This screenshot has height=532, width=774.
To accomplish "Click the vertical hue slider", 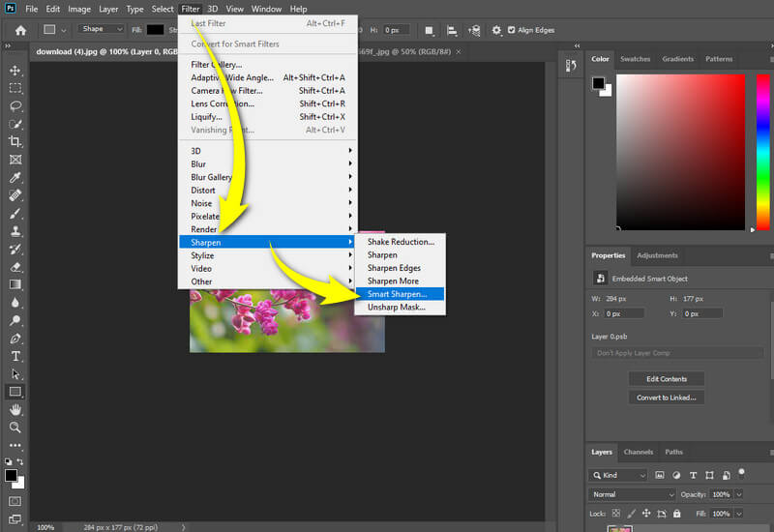I will [x=763, y=152].
